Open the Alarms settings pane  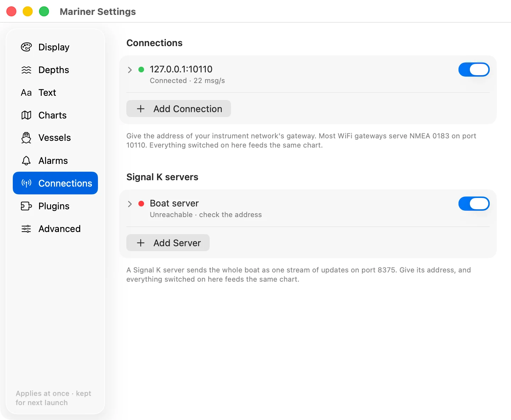(x=55, y=161)
